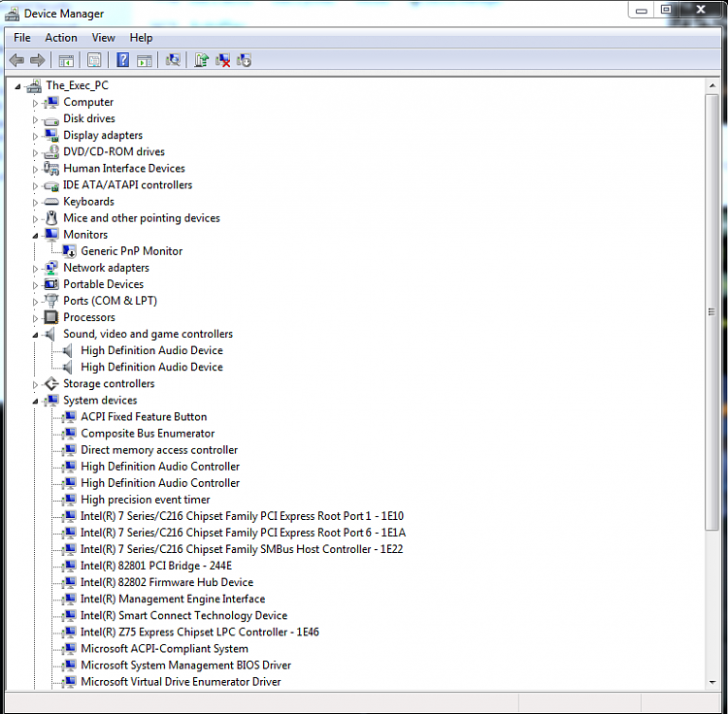Expand the Display adapters node
The image size is (728, 714).
tap(35, 137)
